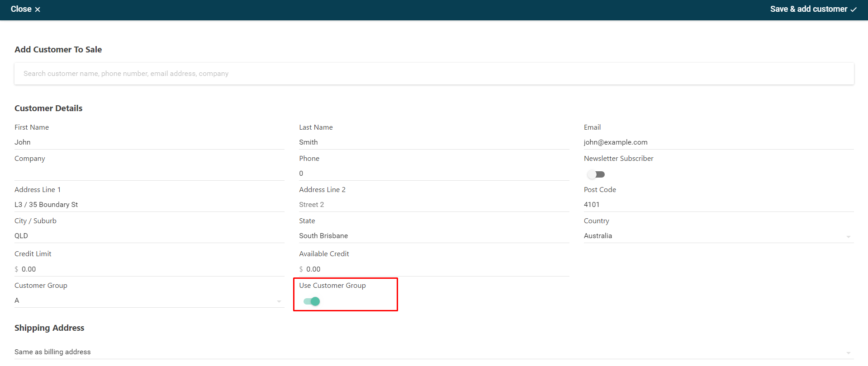
Task: Edit the State field South Brisbane
Action: [x=434, y=236]
